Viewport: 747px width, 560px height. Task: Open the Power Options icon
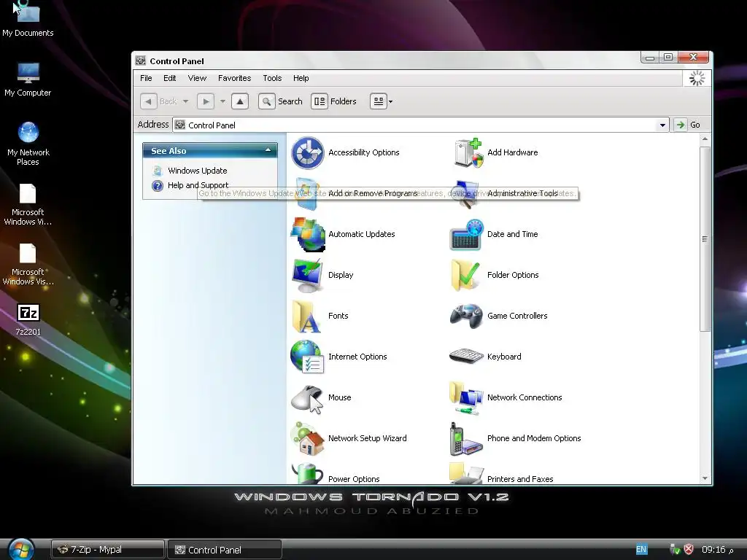point(308,474)
